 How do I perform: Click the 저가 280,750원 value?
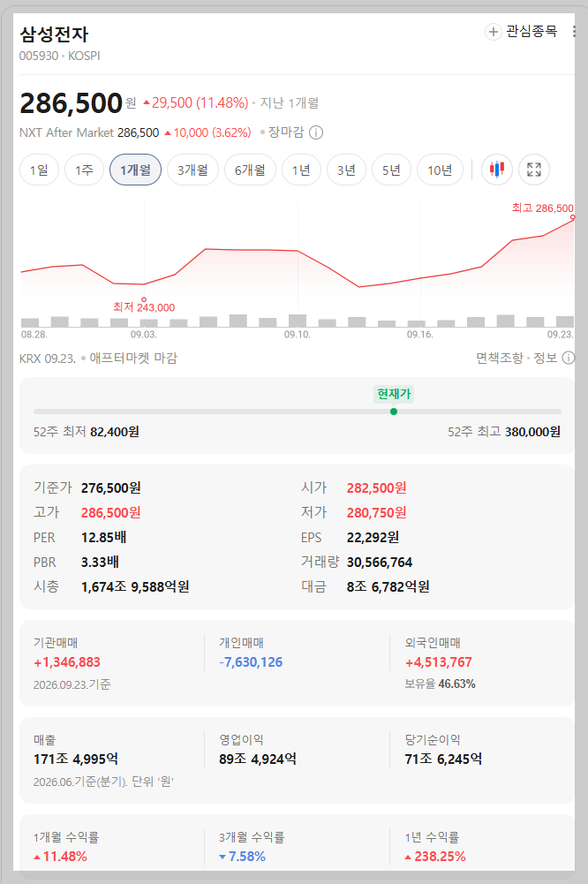pyautogui.click(x=377, y=512)
